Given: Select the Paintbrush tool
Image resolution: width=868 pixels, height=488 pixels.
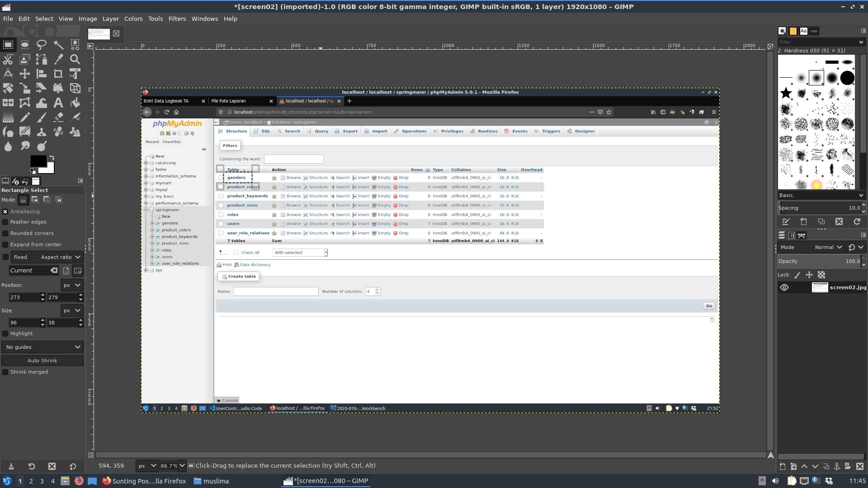Looking at the screenshot, I should tap(42, 117).
